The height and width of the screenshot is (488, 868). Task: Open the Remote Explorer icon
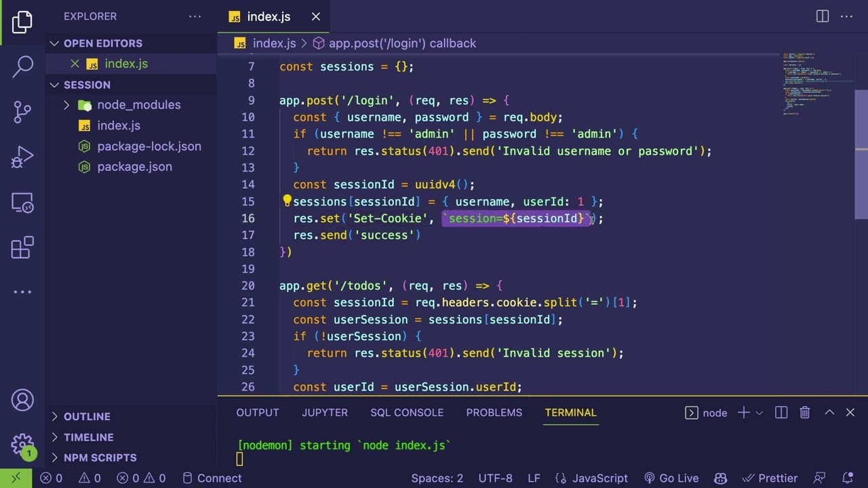pyautogui.click(x=22, y=203)
